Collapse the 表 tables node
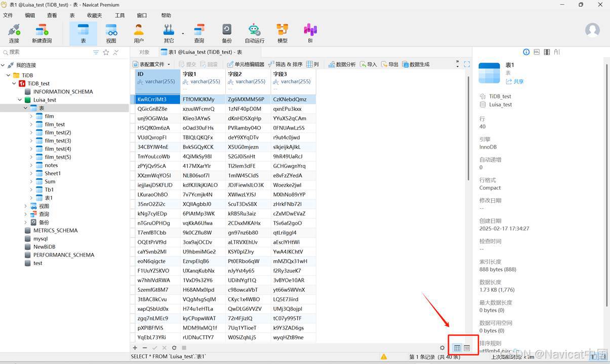Viewport: 610px width, 364px height. click(x=26, y=108)
